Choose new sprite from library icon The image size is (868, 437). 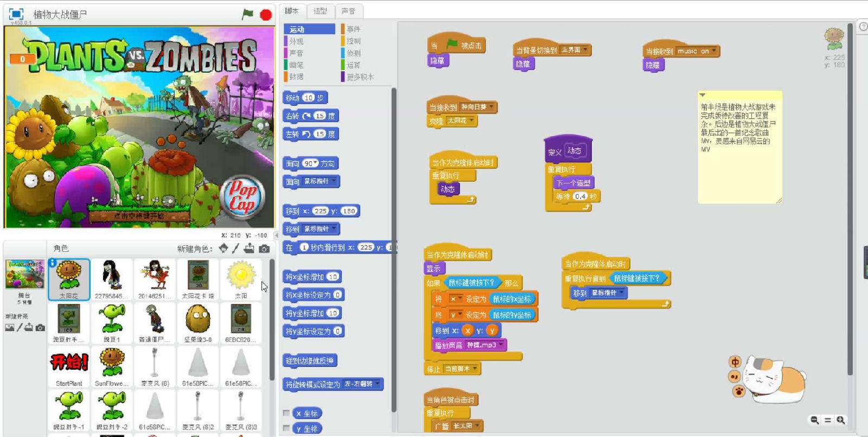(x=224, y=249)
